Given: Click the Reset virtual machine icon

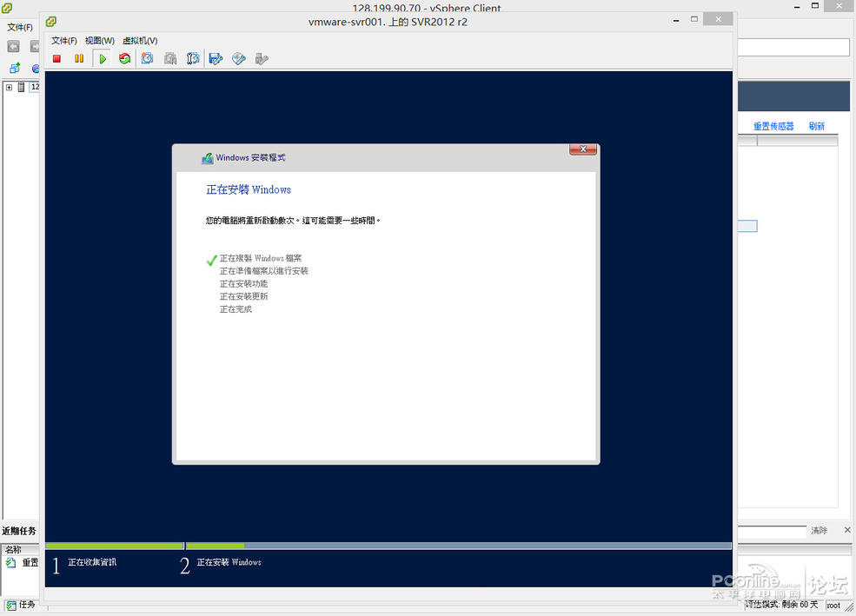Looking at the screenshot, I should pyautogui.click(x=125, y=58).
